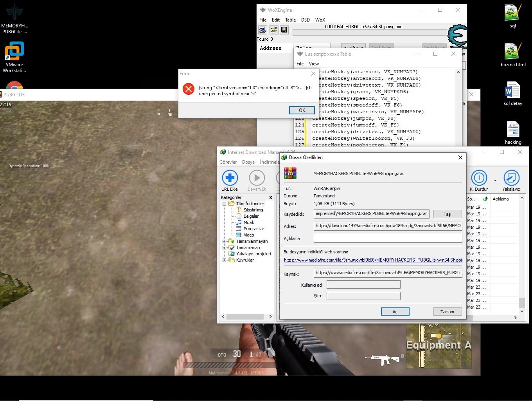The width and height of the screenshot is (532, 401).
Task: Click the Yakalayıcı grabber icon in IDM
Action: point(511,178)
